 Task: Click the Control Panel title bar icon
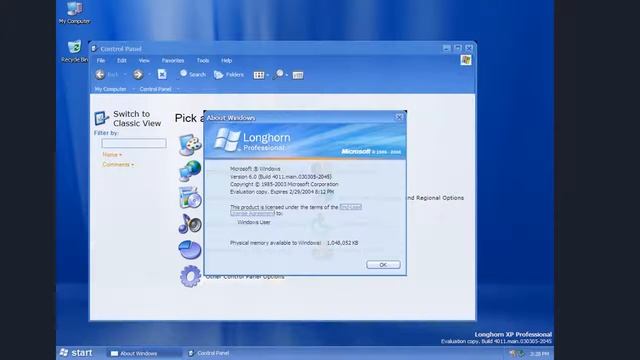[x=94, y=49]
